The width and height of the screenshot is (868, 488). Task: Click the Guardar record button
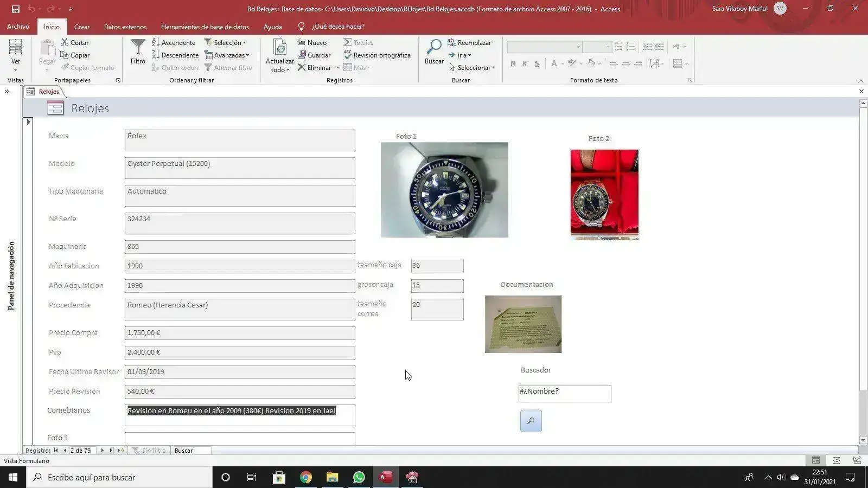pyautogui.click(x=314, y=55)
